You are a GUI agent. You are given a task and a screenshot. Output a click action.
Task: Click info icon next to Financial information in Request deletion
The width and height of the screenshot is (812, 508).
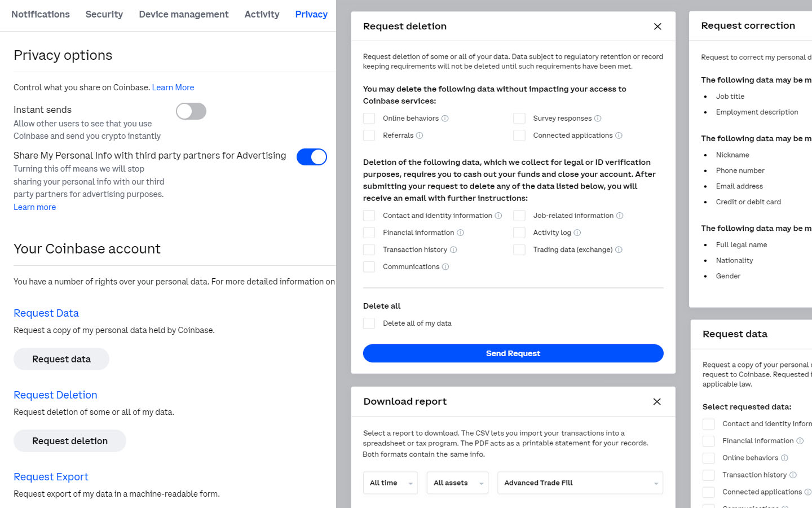(460, 233)
